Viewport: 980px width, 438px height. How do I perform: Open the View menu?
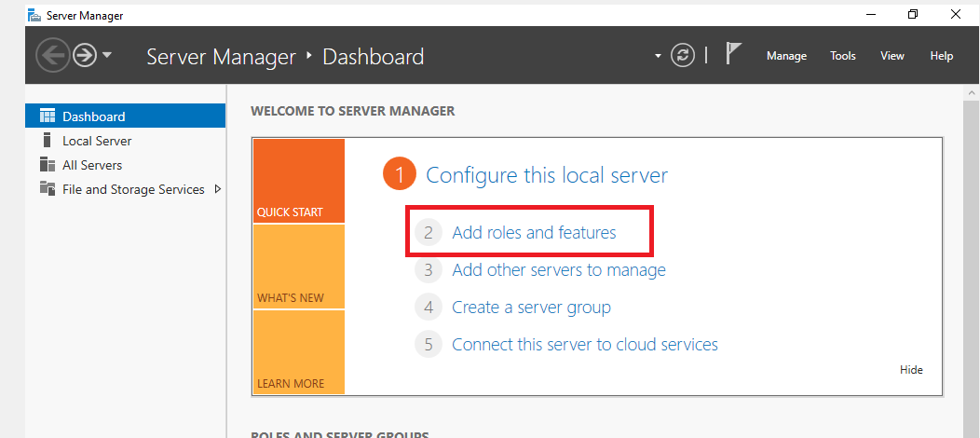tap(892, 56)
